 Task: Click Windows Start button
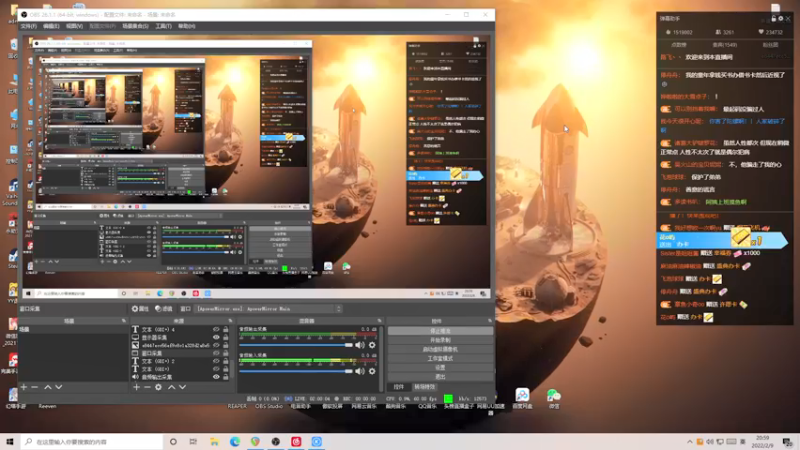click(10, 441)
